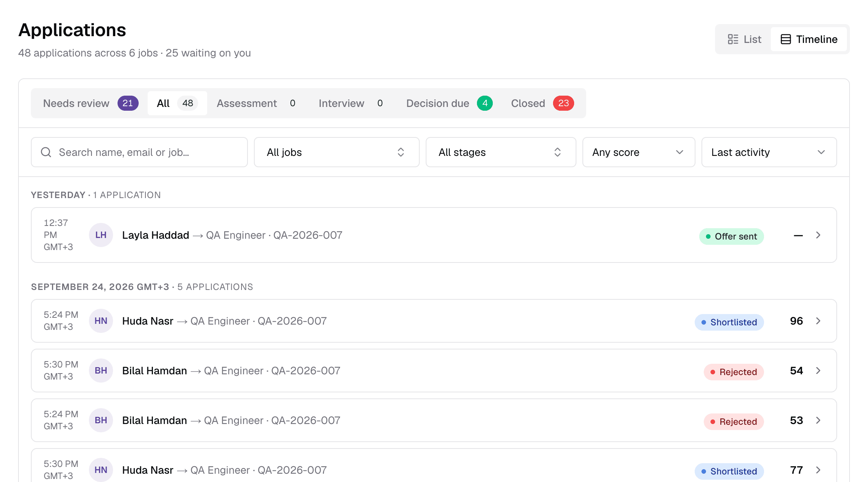Open the Last activity sort dropdown
This screenshot has height=482, width=868.
click(x=769, y=152)
